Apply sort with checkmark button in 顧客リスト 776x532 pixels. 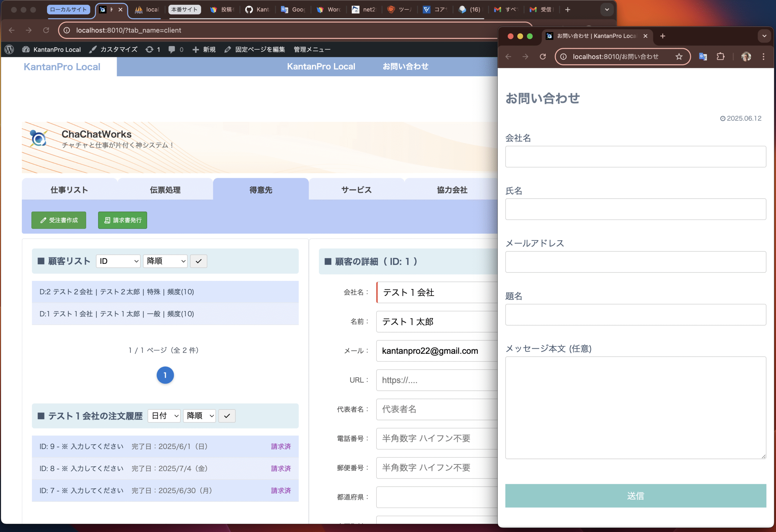(x=199, y=261)
